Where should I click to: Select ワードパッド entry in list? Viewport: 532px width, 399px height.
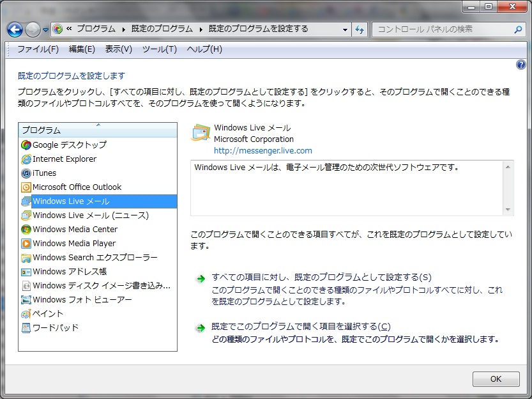point(56,328)
